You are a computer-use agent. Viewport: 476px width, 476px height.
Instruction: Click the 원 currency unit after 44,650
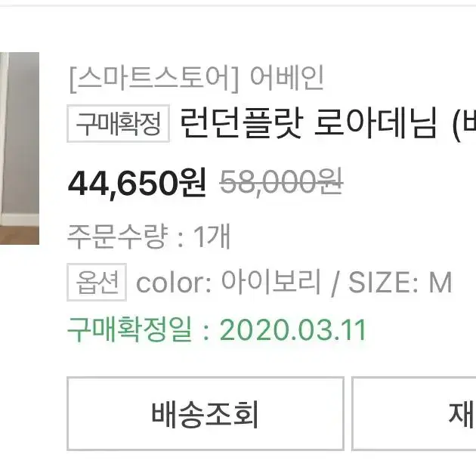pos(194,182)
